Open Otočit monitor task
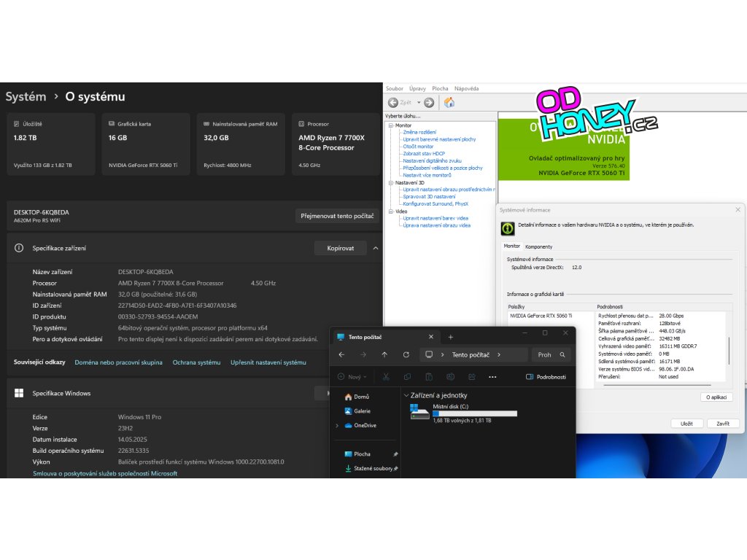Viewport: 747px width, 560px height. click(418, 147)
